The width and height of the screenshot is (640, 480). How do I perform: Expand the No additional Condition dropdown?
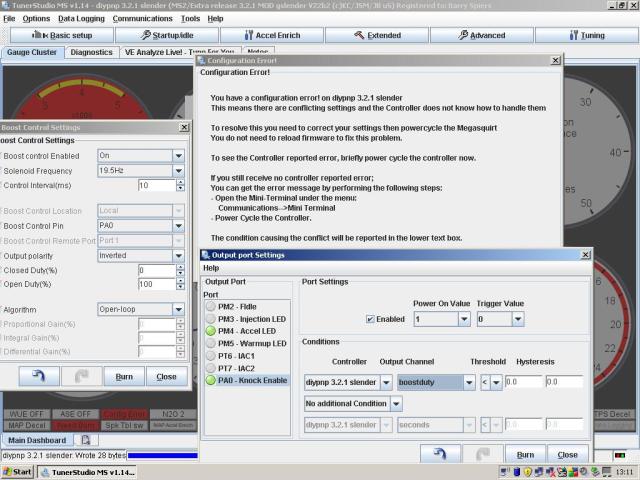[x=397, y=403]
